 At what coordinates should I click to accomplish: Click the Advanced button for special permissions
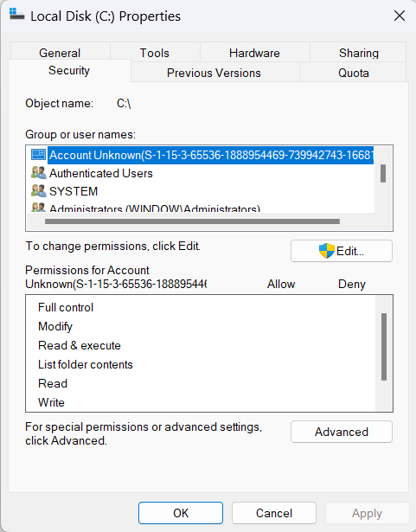[x=342, y=432]
